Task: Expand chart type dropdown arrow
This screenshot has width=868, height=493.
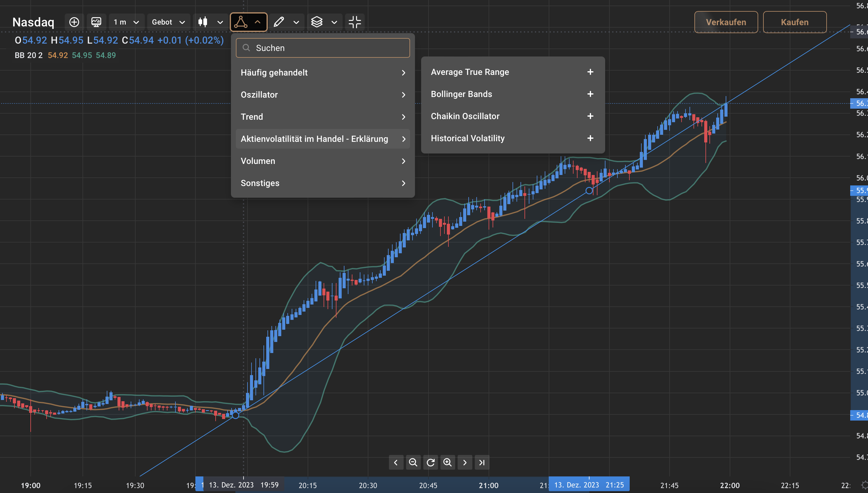Action: point(220,22)
